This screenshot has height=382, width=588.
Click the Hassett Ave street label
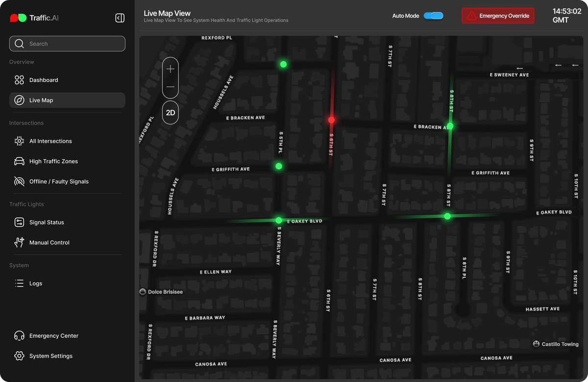pos(542,309)
